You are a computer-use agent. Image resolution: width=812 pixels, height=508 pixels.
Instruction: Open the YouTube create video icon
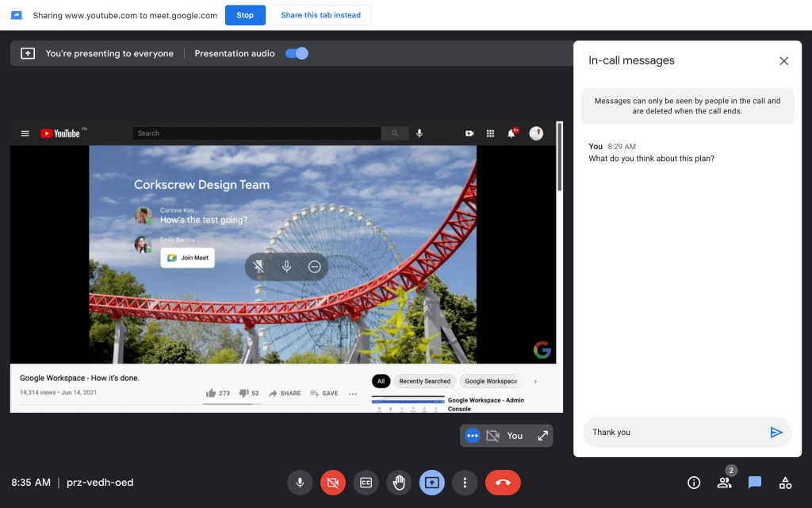point(469,133)
